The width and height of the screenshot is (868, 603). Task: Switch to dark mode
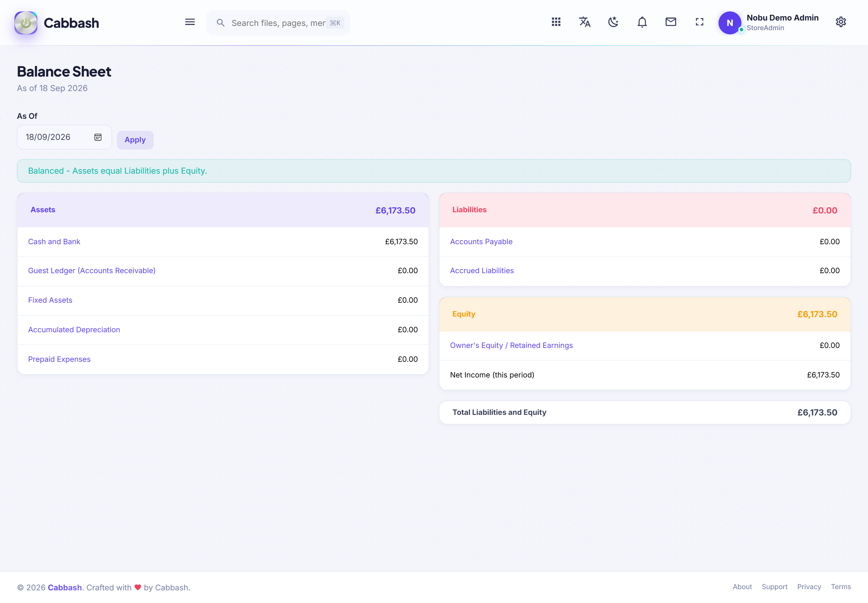click(613, 22)
